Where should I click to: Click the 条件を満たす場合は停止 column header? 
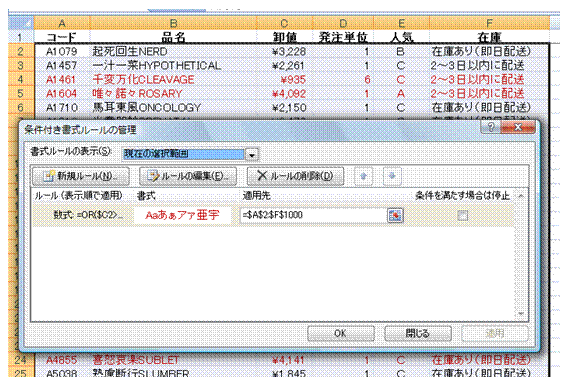tap(462, 196)
